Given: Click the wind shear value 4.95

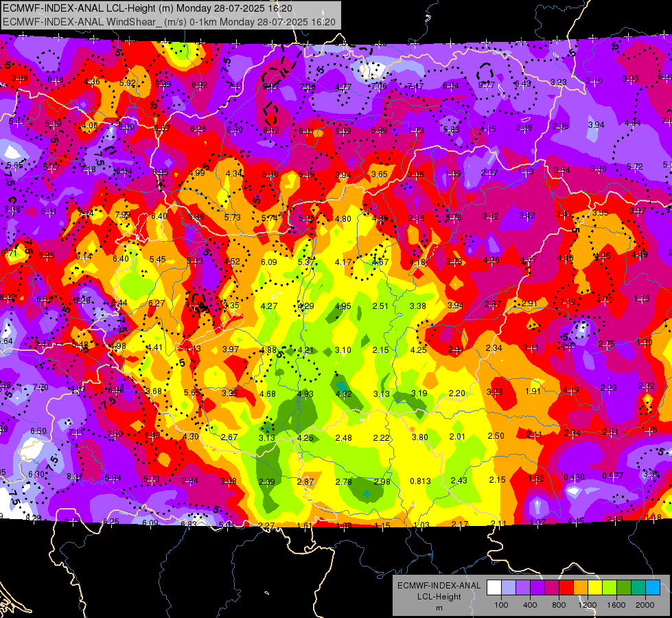Looking at the screenshot, I should tap(343, 306).
